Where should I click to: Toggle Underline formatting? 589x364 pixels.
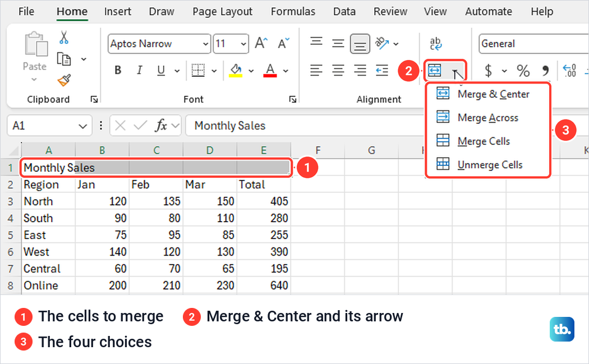161,70
